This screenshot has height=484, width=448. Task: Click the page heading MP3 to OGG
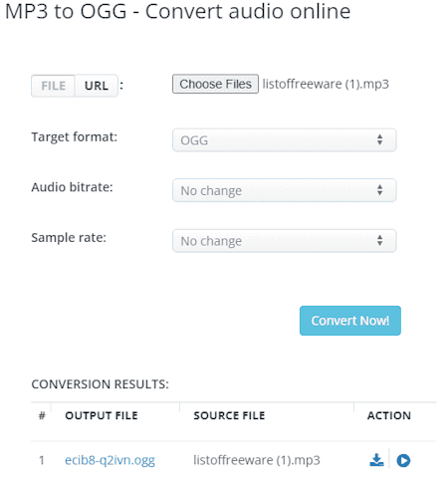tap(66, 11)
